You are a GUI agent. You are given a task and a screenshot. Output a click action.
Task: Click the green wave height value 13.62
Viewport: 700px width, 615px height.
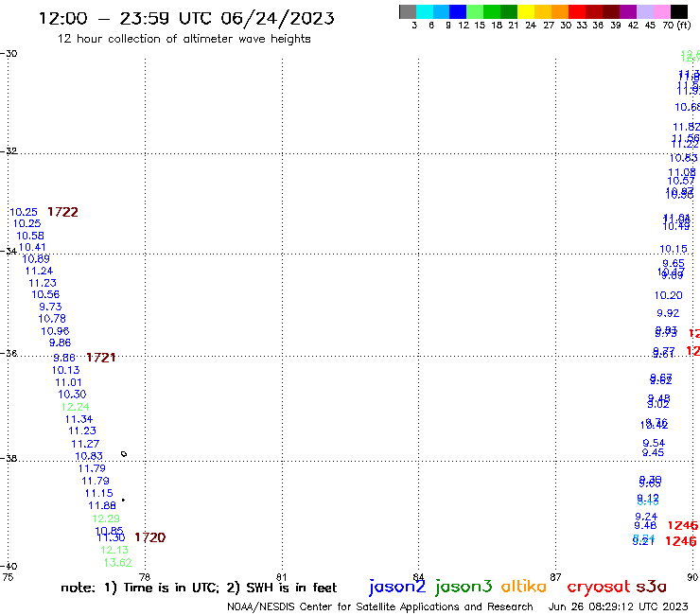[x=118, y=563]
